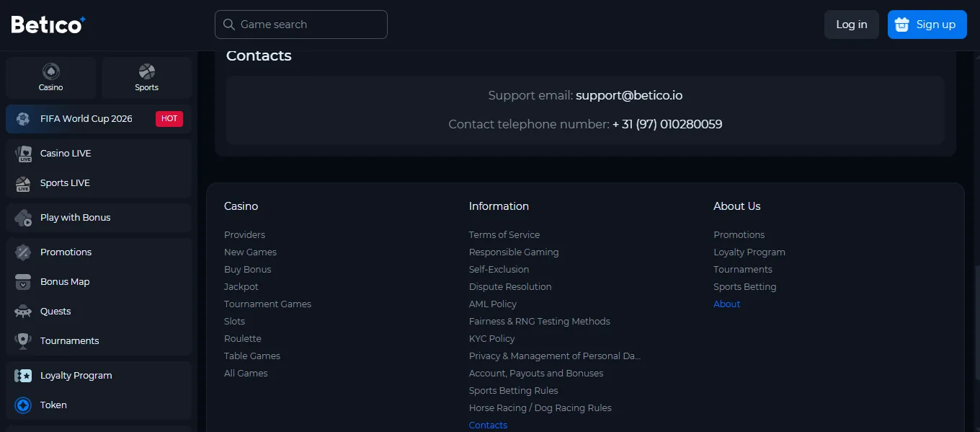Image resolution: width=980 pixels, height=432 pixels.
Task: Open Dispute Resolution link
Action: (x=510, y=287)
